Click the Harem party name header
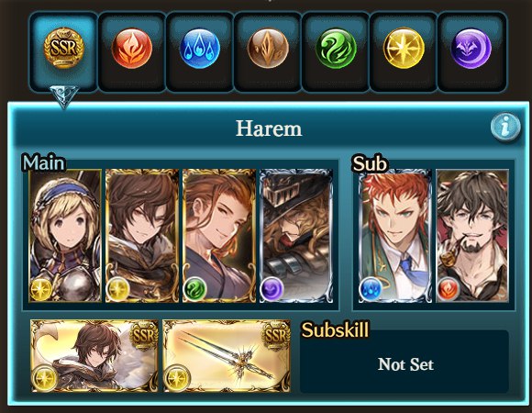This screenshot has width=532, height=413. 269,128
